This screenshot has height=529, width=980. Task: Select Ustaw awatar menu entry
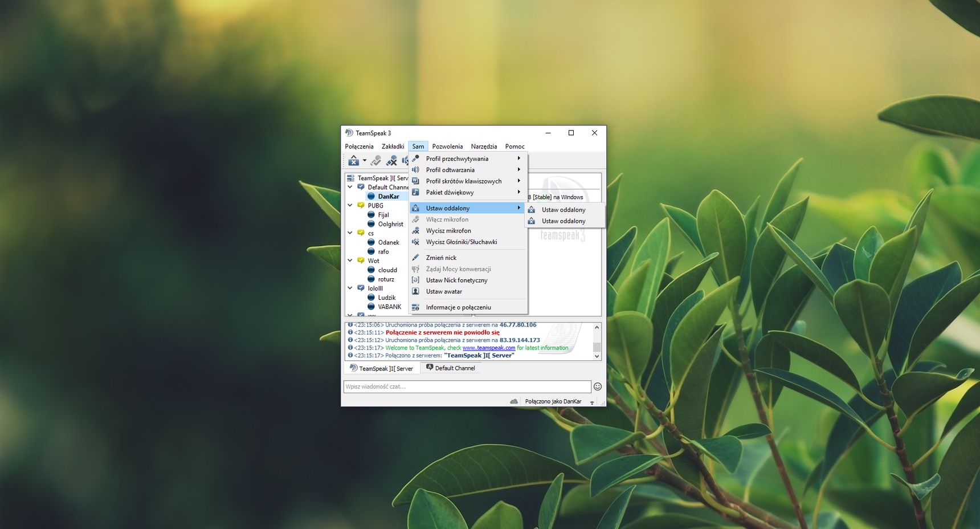tap(468, 292)
